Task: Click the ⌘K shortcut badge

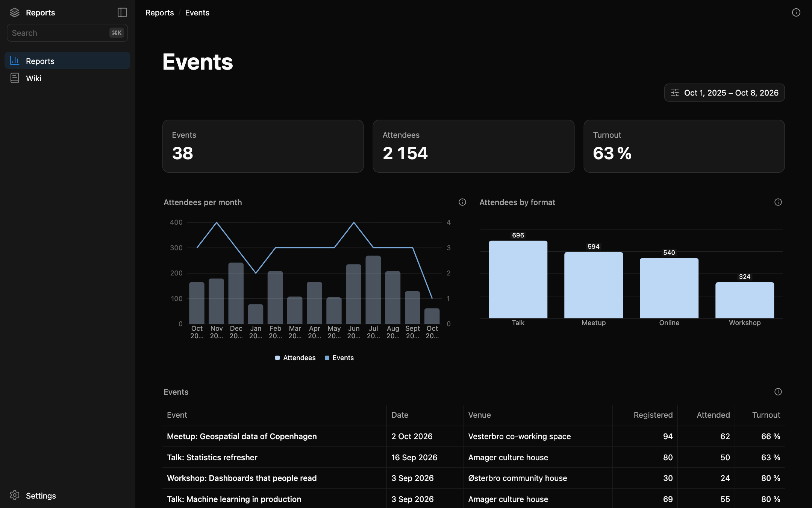Action: [117, 33]
